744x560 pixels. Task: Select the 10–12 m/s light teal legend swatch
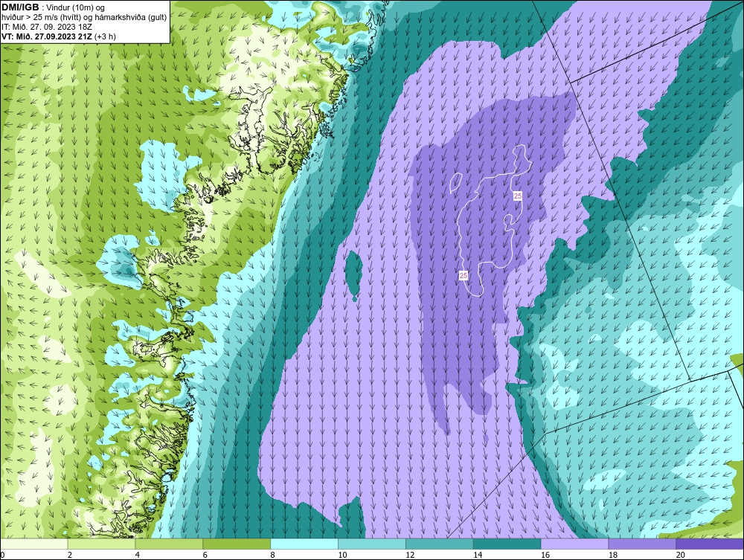coord(372,544)
